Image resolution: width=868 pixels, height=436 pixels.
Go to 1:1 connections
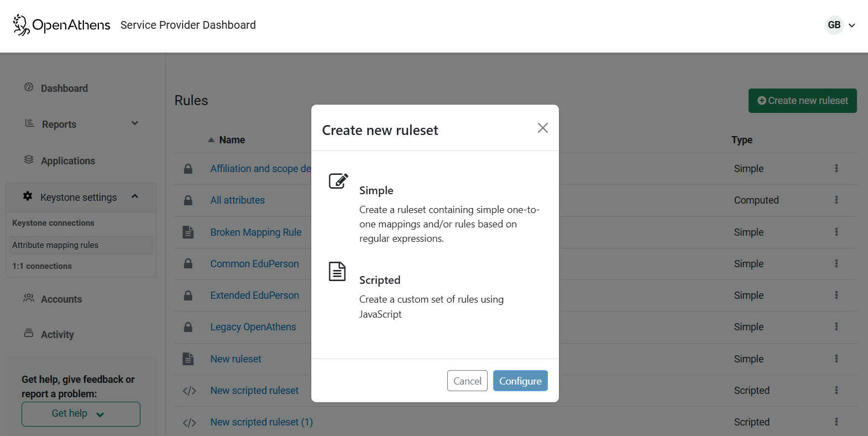(42, 266)
